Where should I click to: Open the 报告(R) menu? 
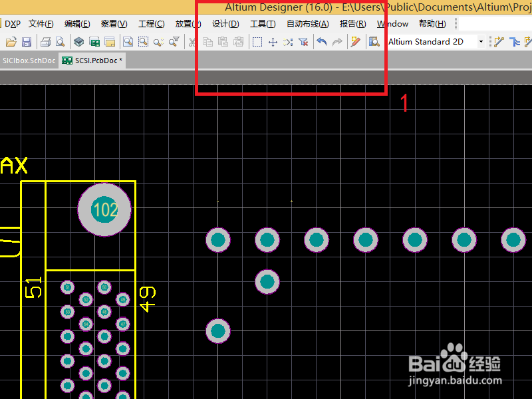[x=353, y=24]
